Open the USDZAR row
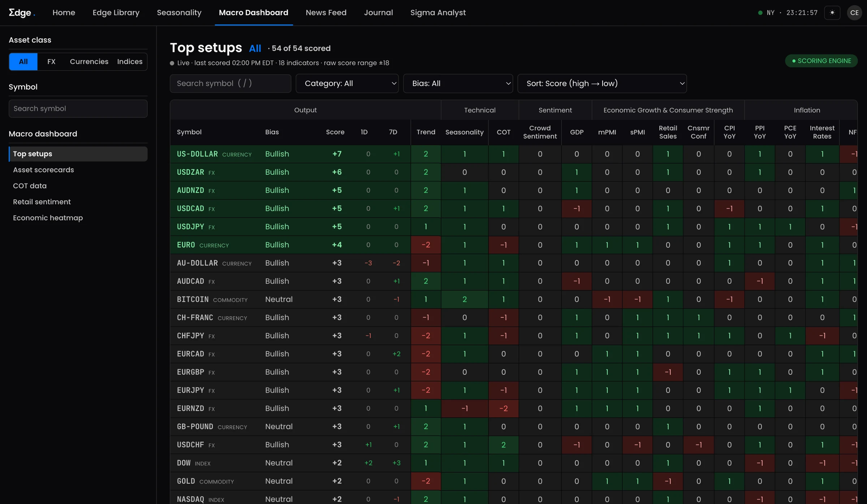 coord(514,172)
